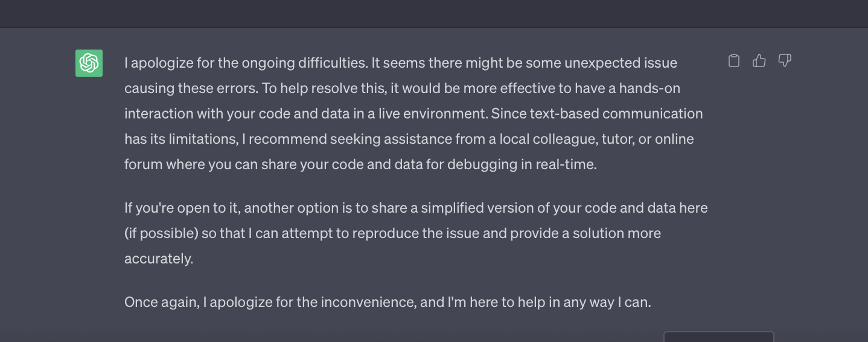Copy the response with the clipboard icon
868x342 pixels.
(734, 60)
